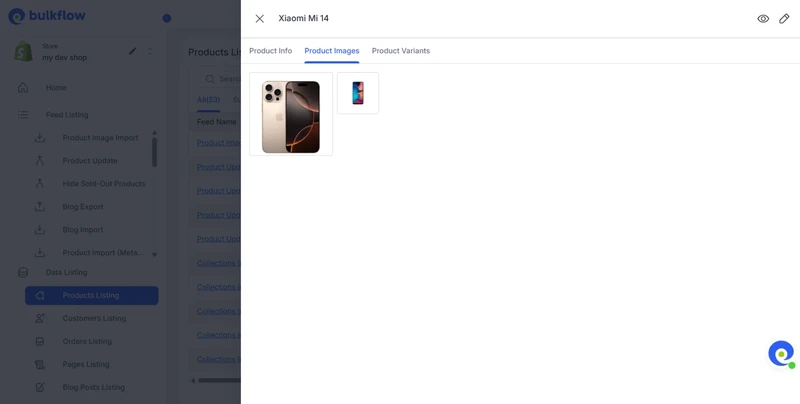Open Blog Export in sidebar
The width and height of the screenshot is (800, 404).
tap(83, 207)
